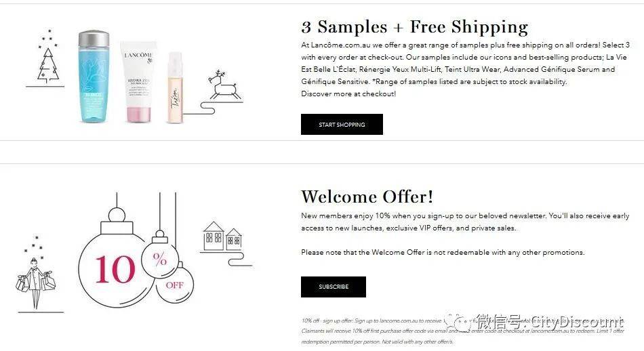Click the Trésor perfume vial sample
Viewport: 644px width, 351px height.
point(176,87)
